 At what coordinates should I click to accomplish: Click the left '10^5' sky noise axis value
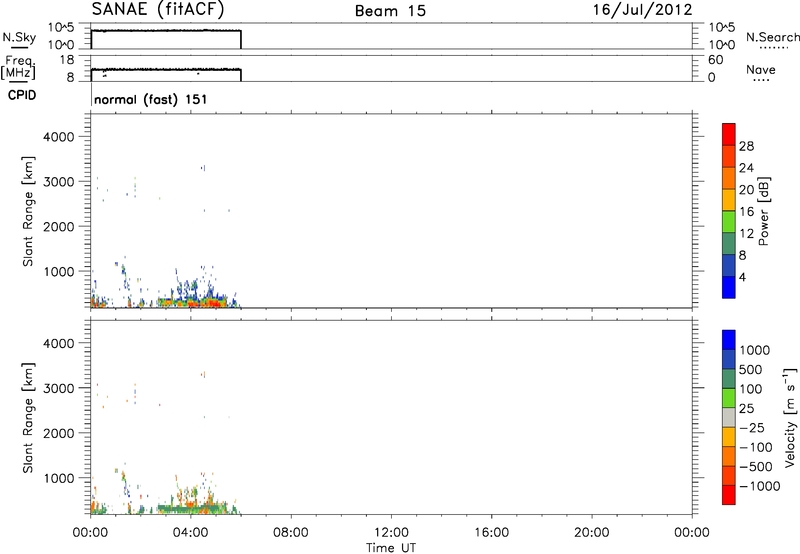[61, 27]
